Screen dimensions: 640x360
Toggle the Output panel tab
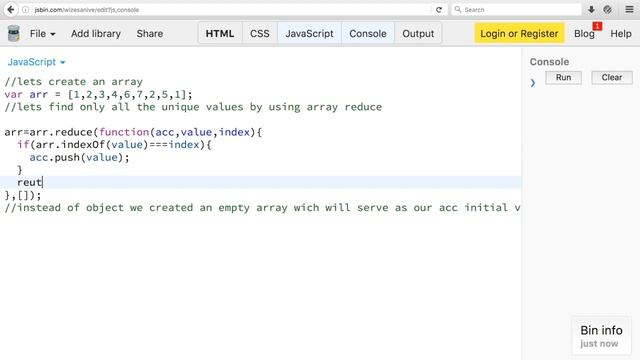tap(418, 33)
